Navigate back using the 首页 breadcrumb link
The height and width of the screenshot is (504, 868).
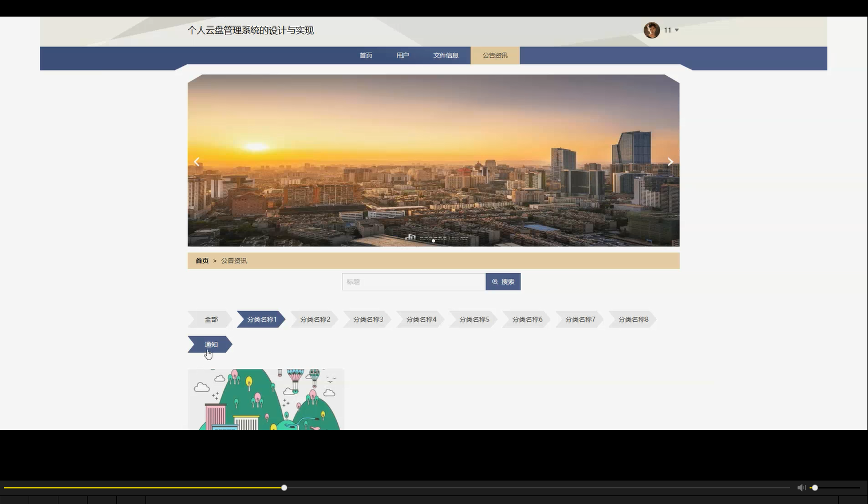[x=202, y=261]
